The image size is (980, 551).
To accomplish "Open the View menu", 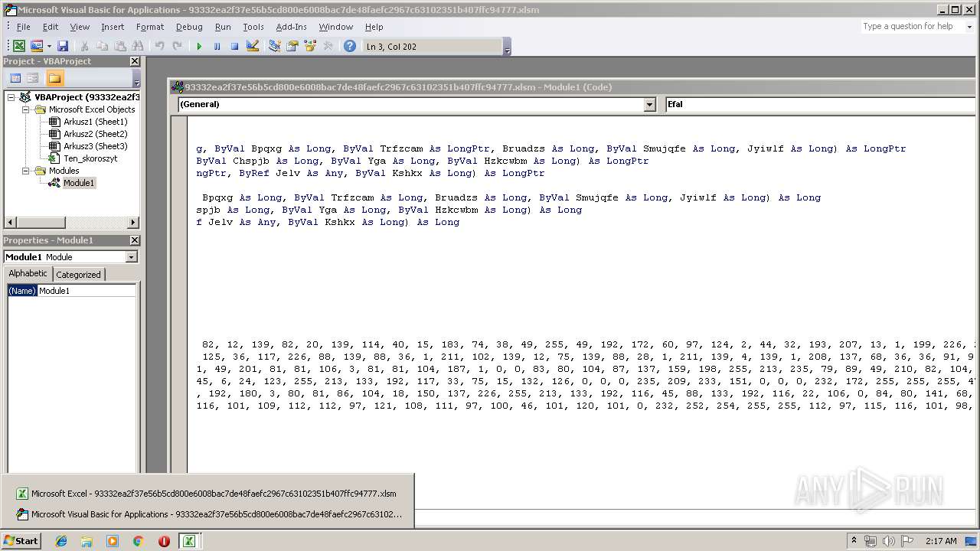I will [x=80, y=27].
